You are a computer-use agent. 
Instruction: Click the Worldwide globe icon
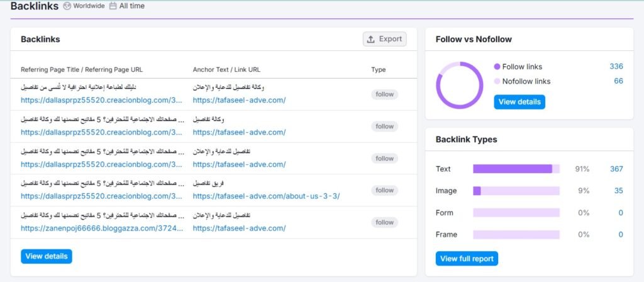[67, 6]
